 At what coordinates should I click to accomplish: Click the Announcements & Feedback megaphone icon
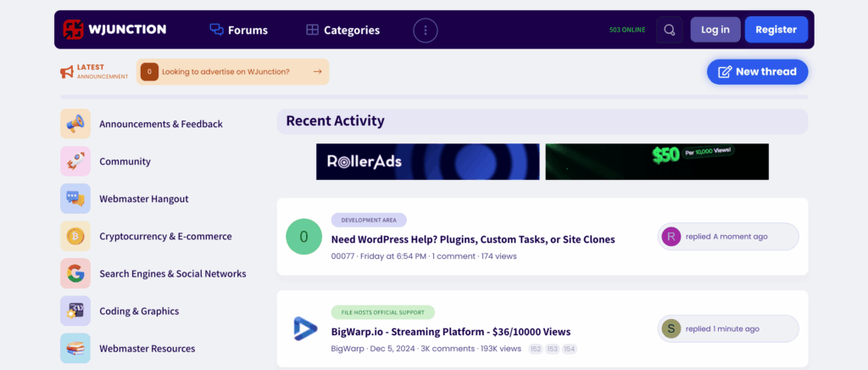[75, 124]
